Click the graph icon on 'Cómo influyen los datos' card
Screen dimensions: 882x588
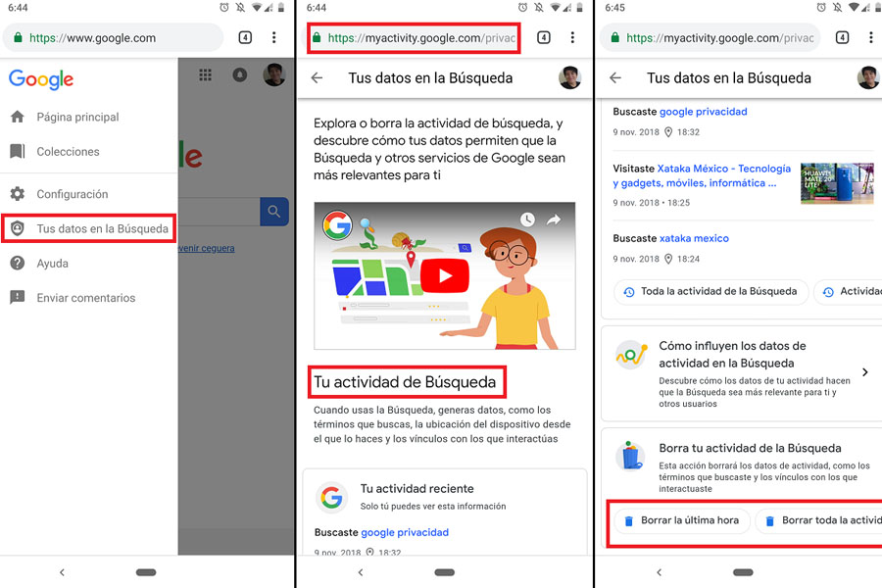pos(631,355)
